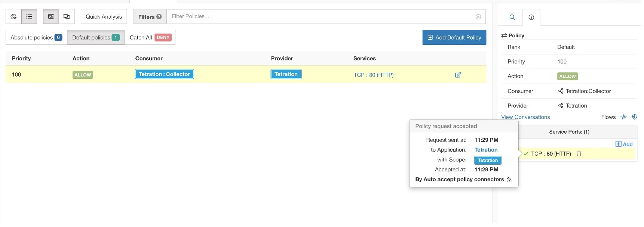Click the Rank value Default
644x227 pixels.
(566, 47)
